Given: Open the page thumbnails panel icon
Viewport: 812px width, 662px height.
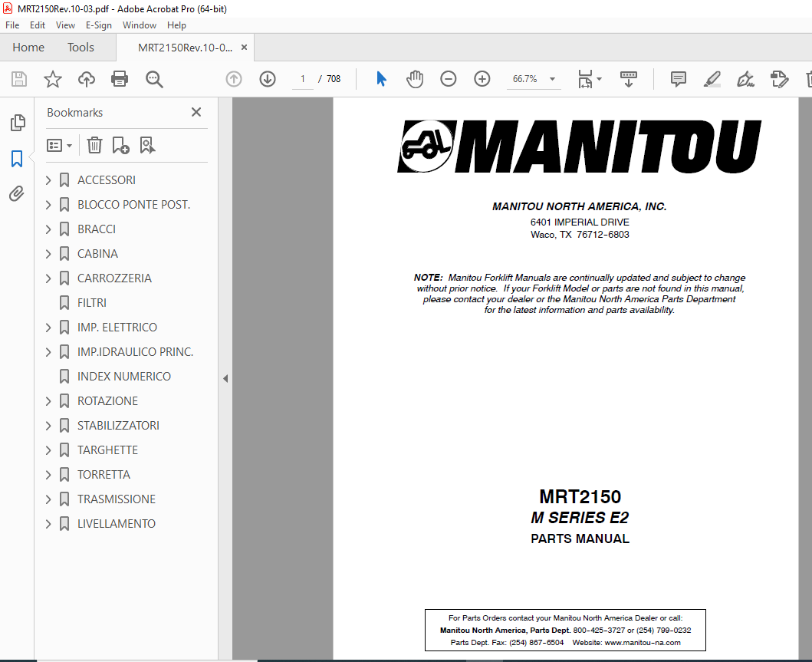Looking at the screenshot, I should pyautogui.click(x=17, y=123).
